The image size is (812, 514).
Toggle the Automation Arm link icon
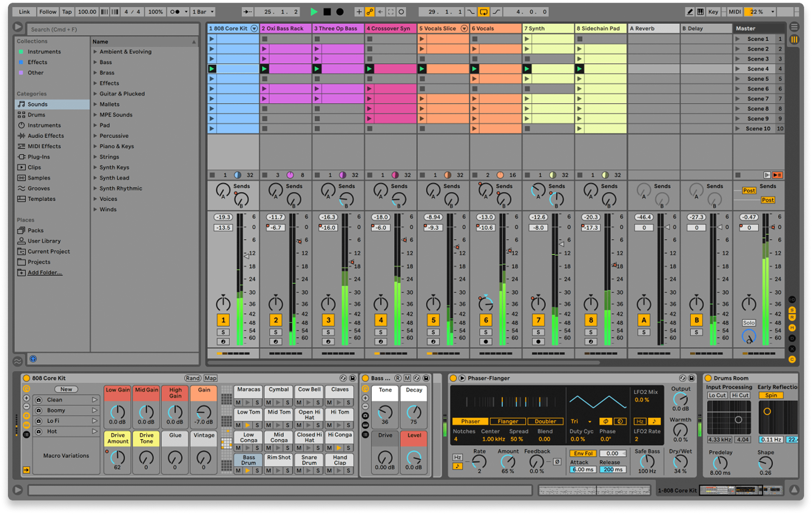[370, 12]
